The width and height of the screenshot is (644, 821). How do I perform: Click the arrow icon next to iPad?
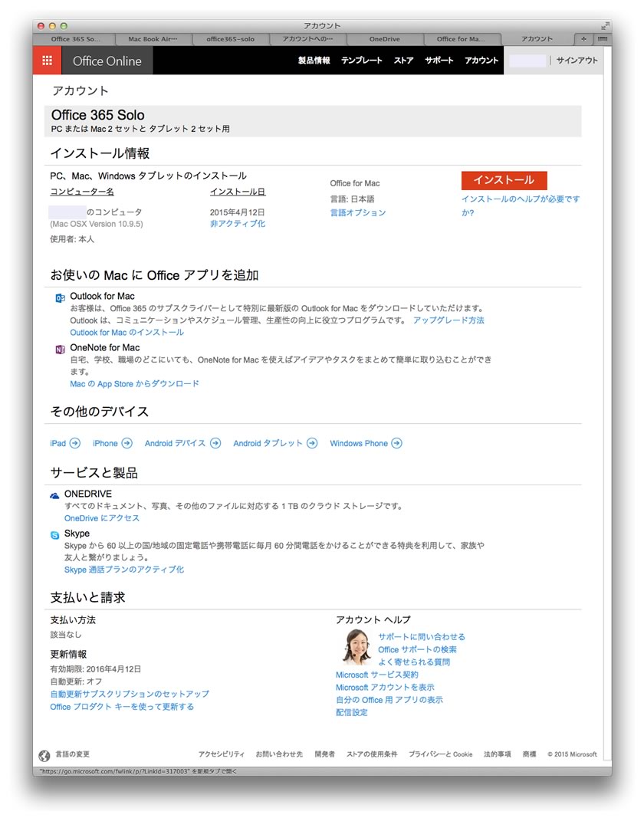[x=75, y=443]
